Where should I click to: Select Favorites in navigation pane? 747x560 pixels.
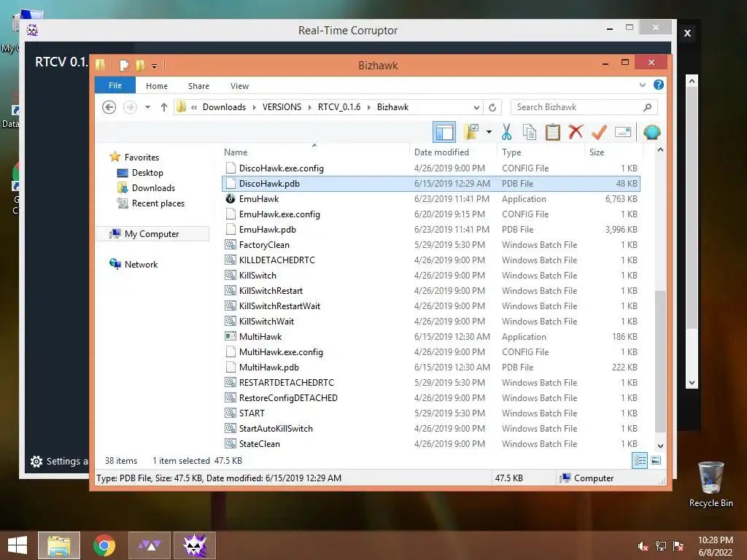point(142,157)
